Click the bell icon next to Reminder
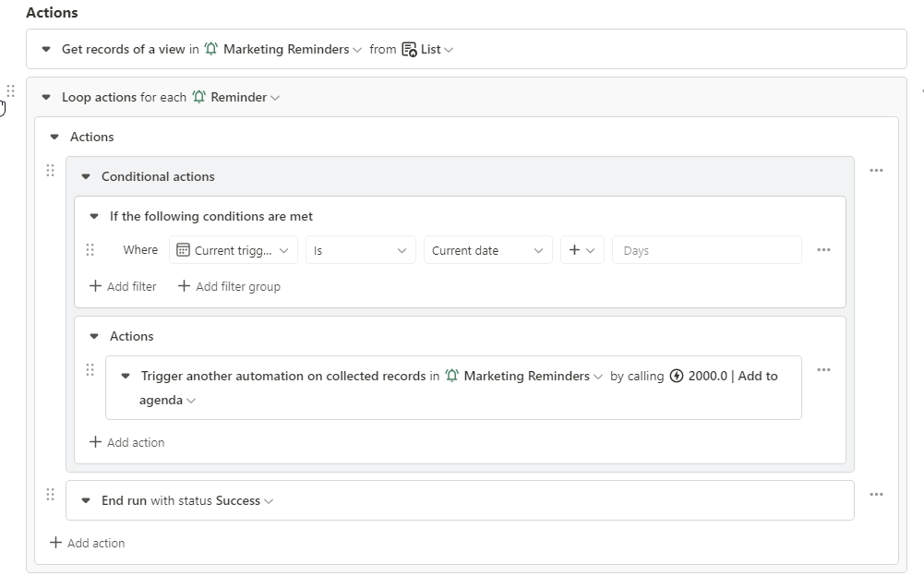Viewport: 924px width, 576px height. (199, 97)
